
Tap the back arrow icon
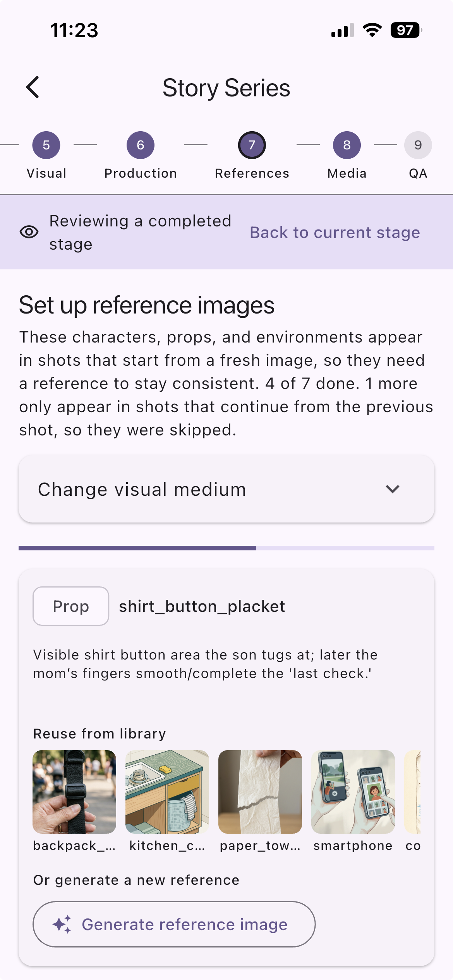[x=33, y=87]
